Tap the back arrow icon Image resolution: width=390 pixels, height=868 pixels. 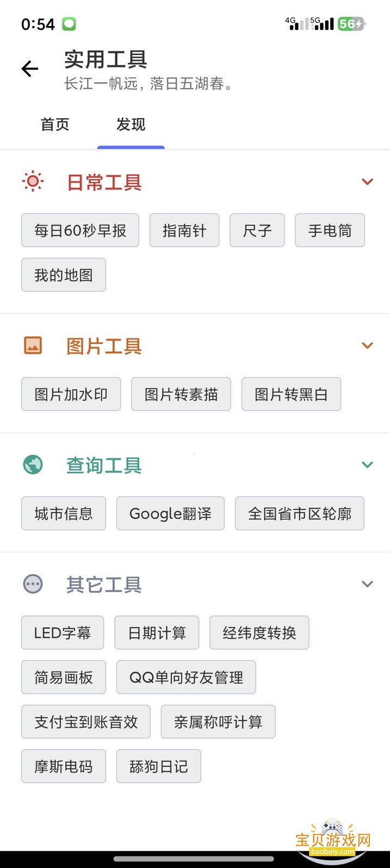click(30, 69)
